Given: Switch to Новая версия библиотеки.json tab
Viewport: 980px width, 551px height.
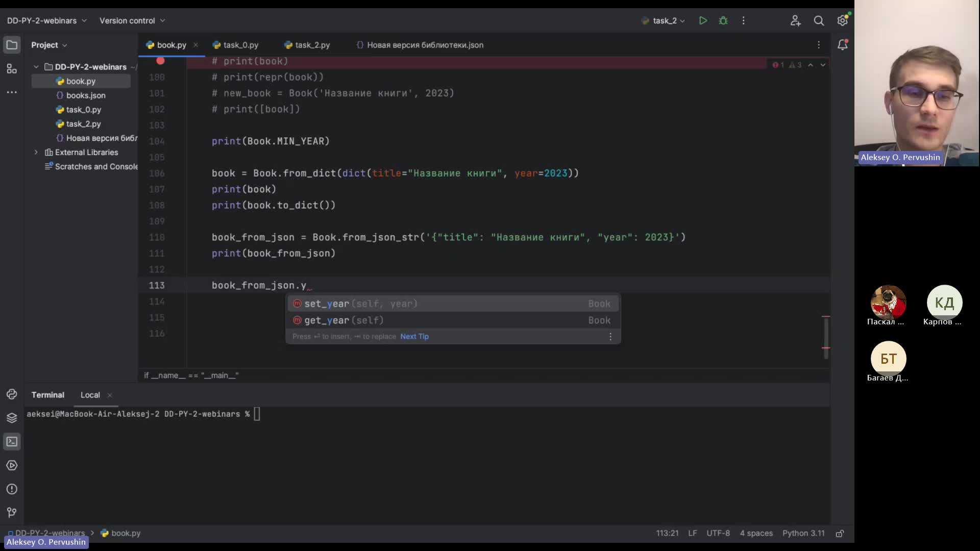Looking at the screenshot, I should click(x=420, y=45).
